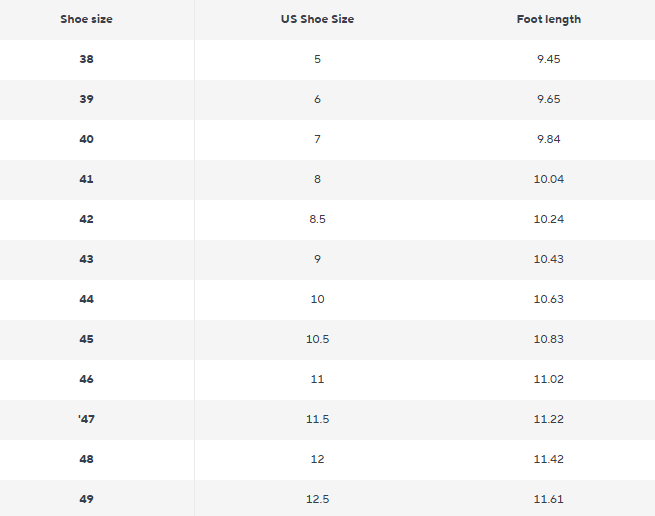The width and height of the screenshot is (655, 516).
Task: Select shoe size 38 cell
Action: click(x=86, y=59)
